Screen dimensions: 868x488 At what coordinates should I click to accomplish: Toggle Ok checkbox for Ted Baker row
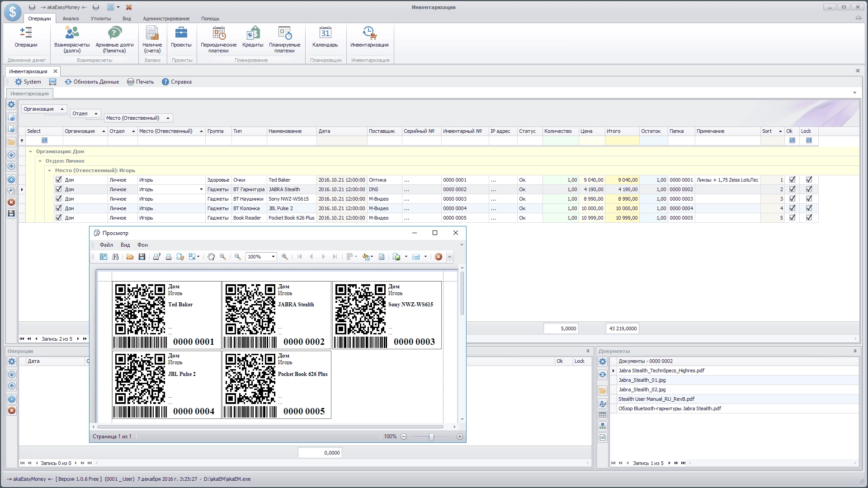792,180
